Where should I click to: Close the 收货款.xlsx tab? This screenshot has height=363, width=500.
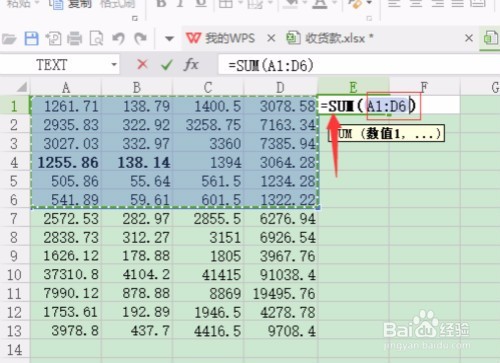(x=469, y=38)
